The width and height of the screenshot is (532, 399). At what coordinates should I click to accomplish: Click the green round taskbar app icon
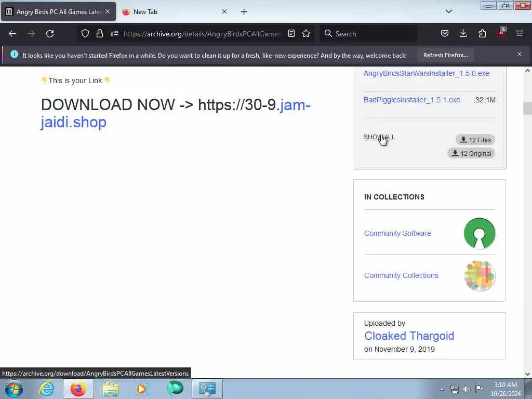175,389
